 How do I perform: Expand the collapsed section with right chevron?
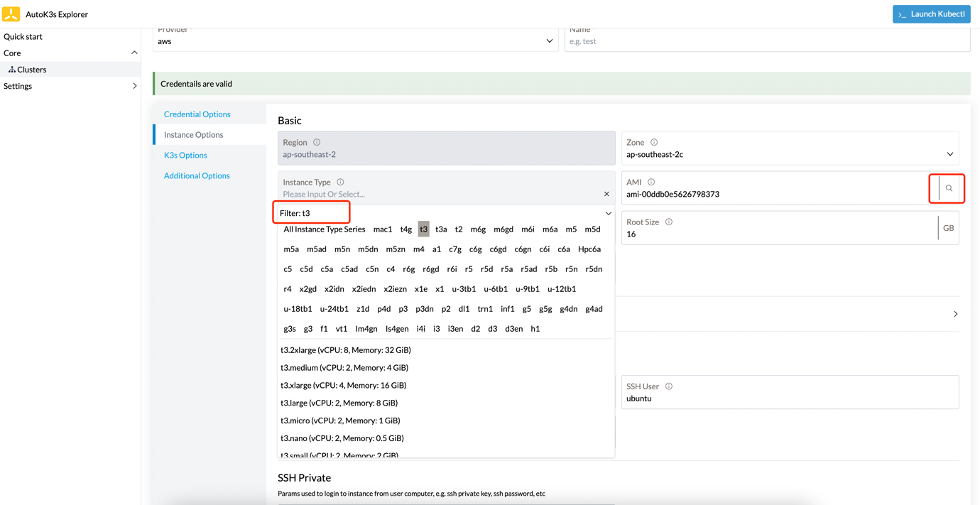pos(955,314)
